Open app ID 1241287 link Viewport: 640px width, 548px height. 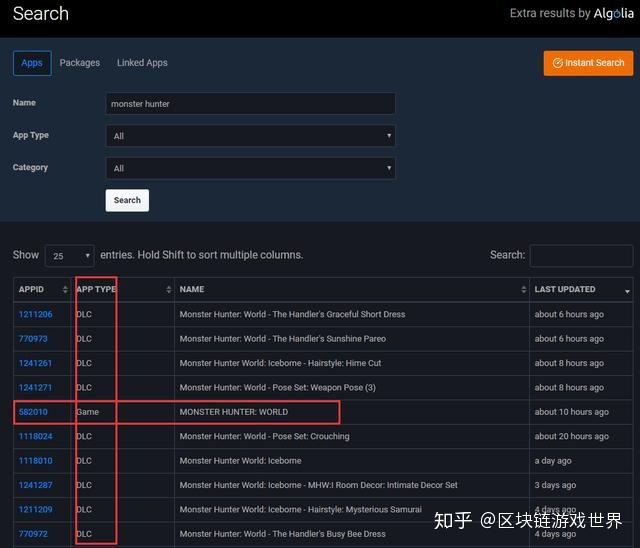(x=36, y=485)
